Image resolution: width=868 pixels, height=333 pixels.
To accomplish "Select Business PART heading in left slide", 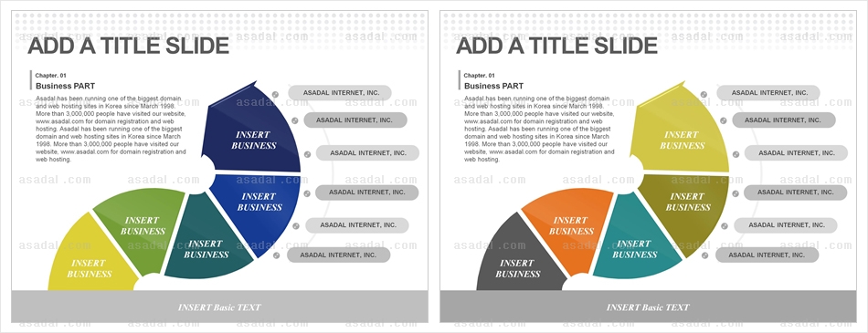I will pyautogui.click(x=65, y=86).
